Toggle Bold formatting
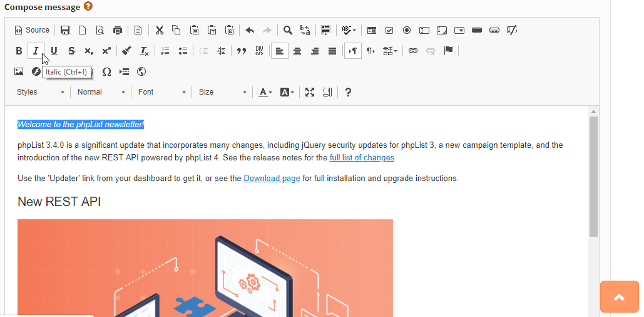This screenshot has width=644, height=317. (x=19, y=51)
